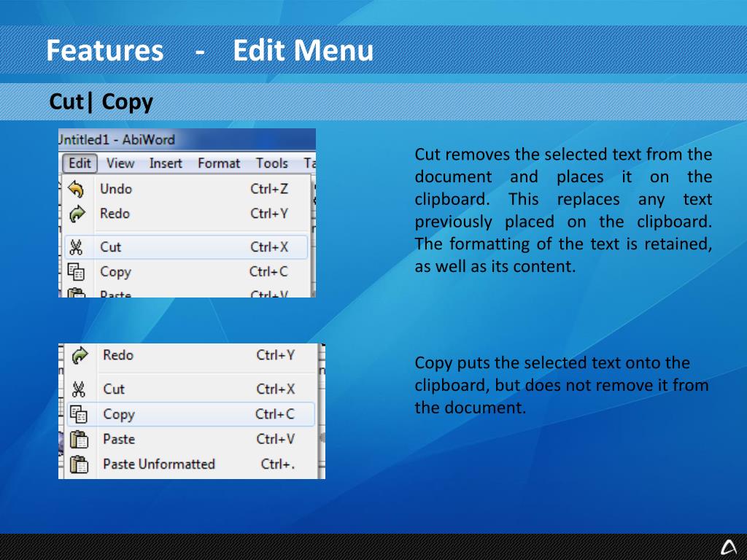Click the scissors icon beside highlighted Cut

76,247
